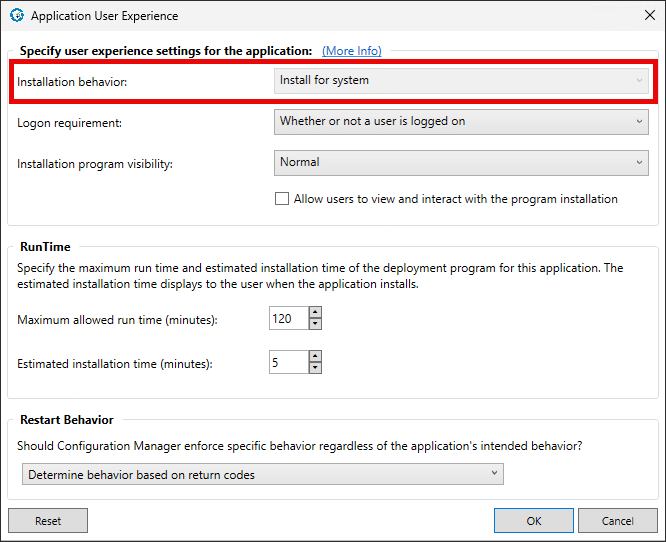666x542 pixels.
Task: Confirm settings with the OK button
Action: (534, 521)
